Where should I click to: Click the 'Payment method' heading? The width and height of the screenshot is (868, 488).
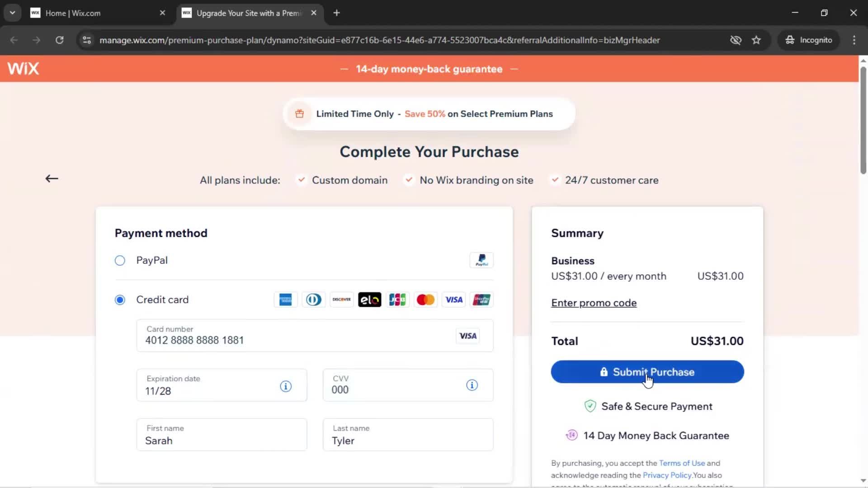pyautogui.click(x=161, y=233)
